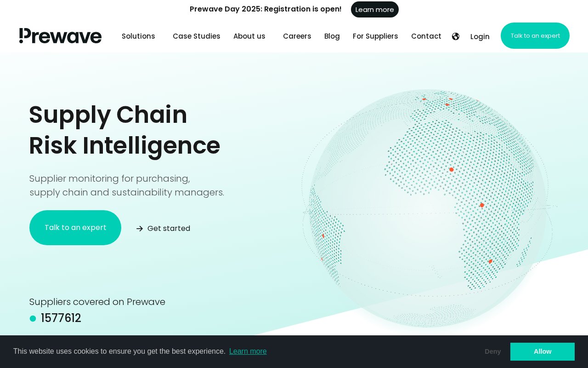This screenshot has height=368, width=588.
Task: Open the globe language selector icon
Action: tap(456, 36)
